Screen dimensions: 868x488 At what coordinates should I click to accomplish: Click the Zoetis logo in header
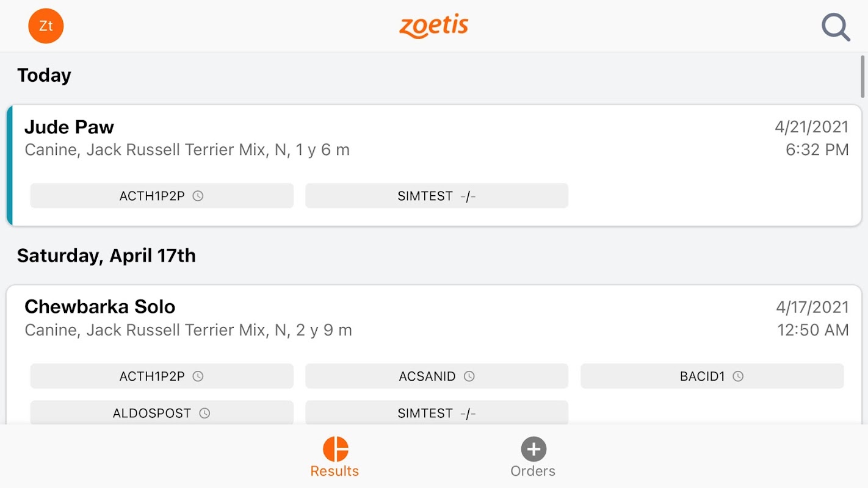(434, 26)
